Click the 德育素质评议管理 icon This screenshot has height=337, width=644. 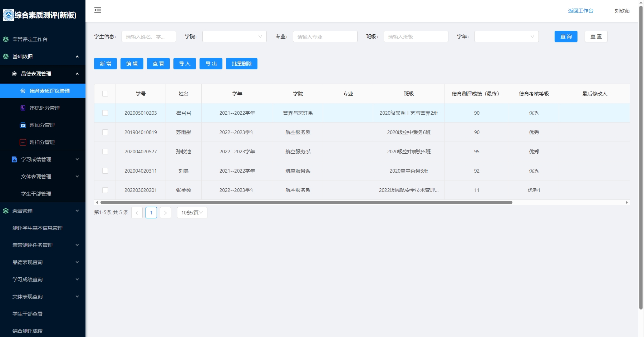pyautogui.click(x=23, y=91)
